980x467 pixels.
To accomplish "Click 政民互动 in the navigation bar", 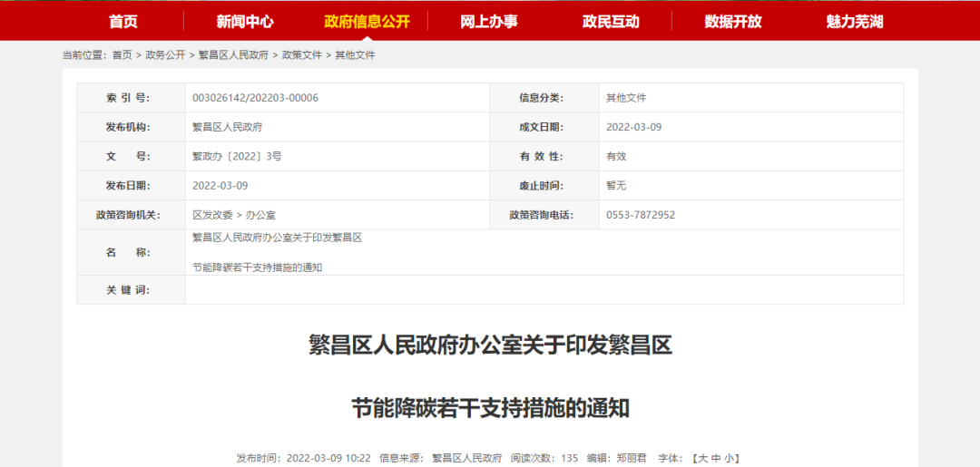I will click(x=611, y=22).
